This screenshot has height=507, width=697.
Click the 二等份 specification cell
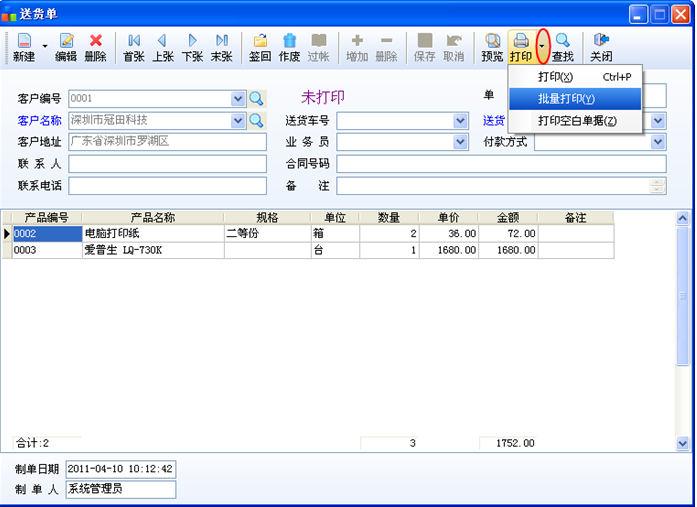267,233
